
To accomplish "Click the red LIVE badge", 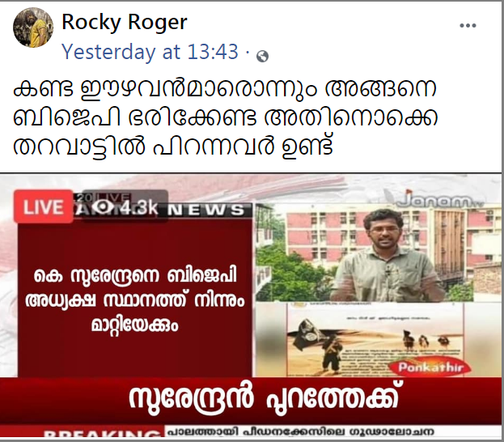I will click(43, 206).
